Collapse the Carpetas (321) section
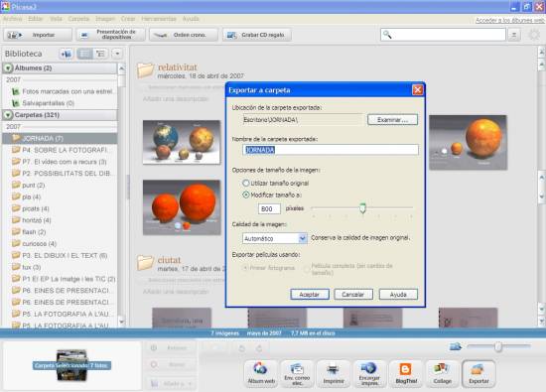 (8, 115)
